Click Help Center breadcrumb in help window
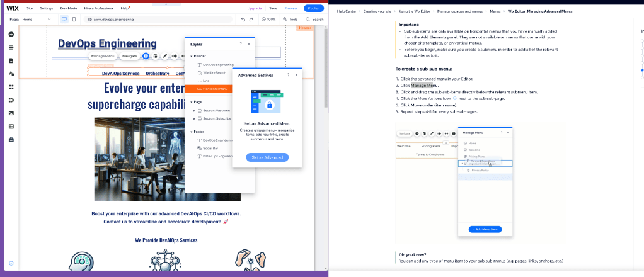The image size is (644, 277). (x=346, y=11)
